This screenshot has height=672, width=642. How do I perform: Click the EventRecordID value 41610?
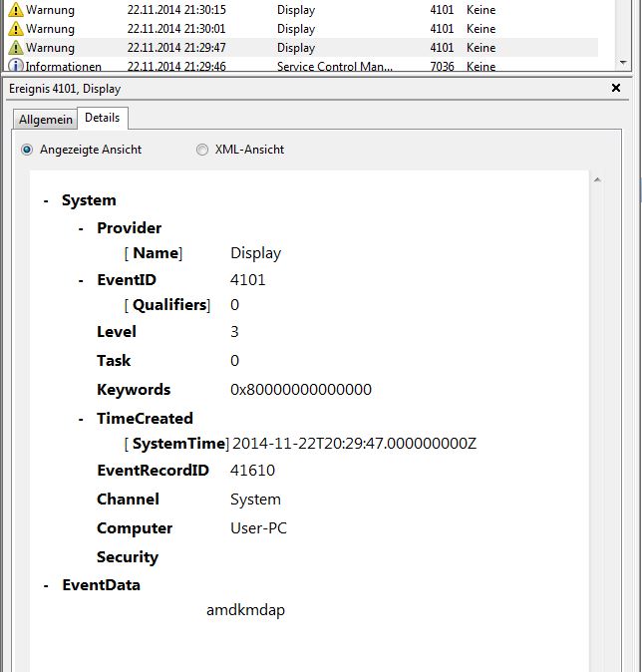pos(252,471)
